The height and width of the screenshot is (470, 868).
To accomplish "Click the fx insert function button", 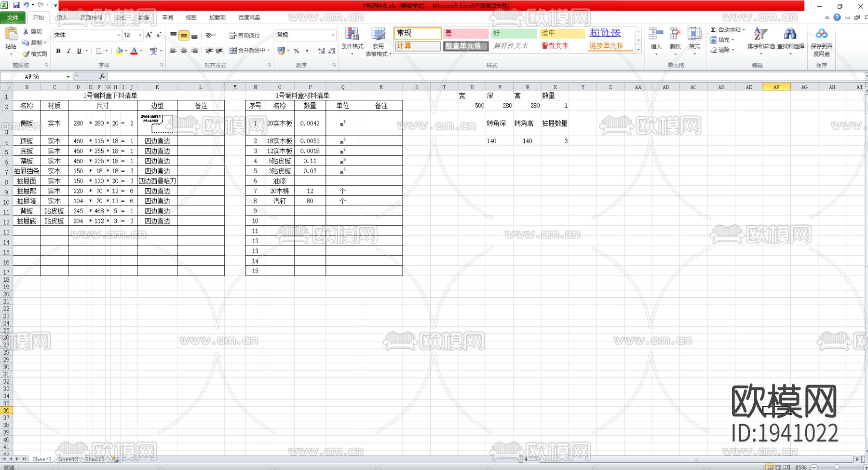I will tap(102, 77).
